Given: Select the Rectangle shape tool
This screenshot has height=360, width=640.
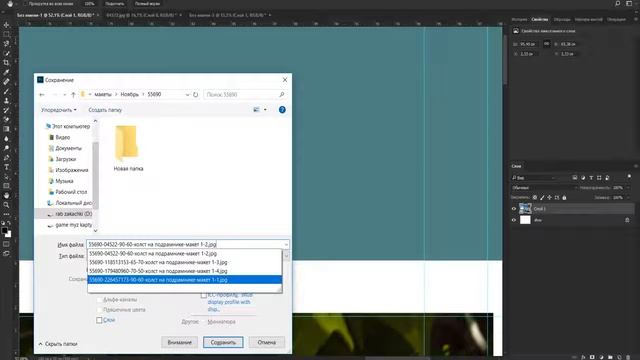Looking at the screenshot, I should (x=6, y=186).
